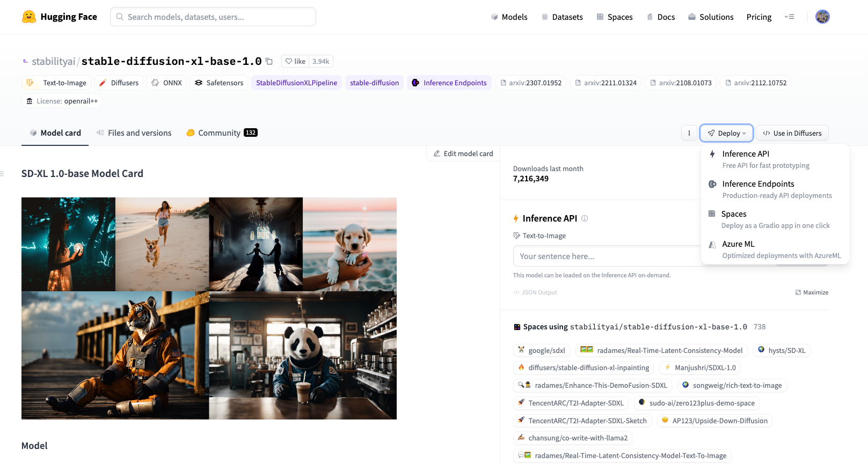The width and height of the screenshot is (868, 464).
Task: Open Spaces in the top navigation
Action: [615, 17]
